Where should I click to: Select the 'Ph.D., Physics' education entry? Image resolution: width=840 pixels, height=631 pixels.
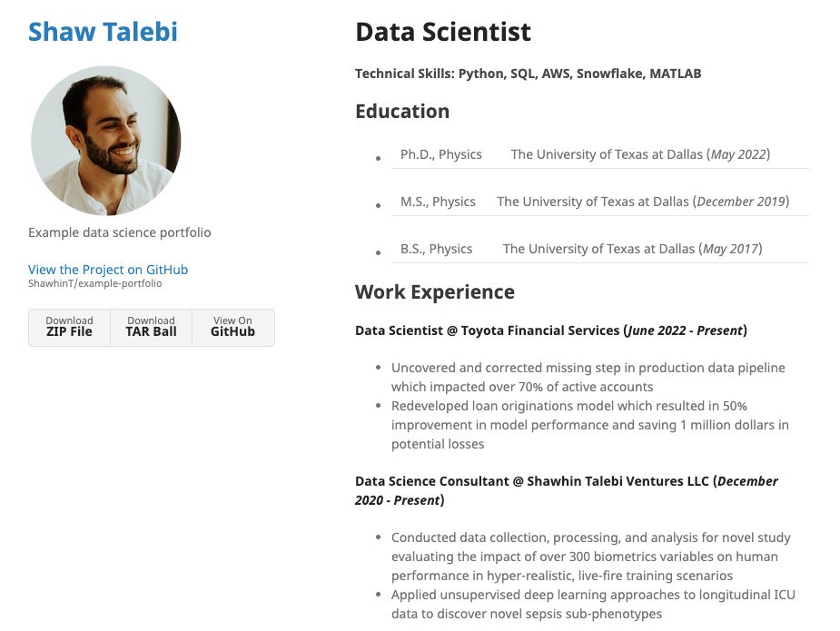[x=440, y=154]
